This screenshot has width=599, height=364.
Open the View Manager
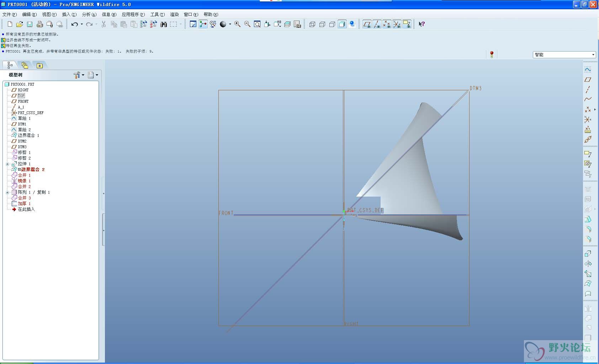pyautogui.click(x=297, y=24)
